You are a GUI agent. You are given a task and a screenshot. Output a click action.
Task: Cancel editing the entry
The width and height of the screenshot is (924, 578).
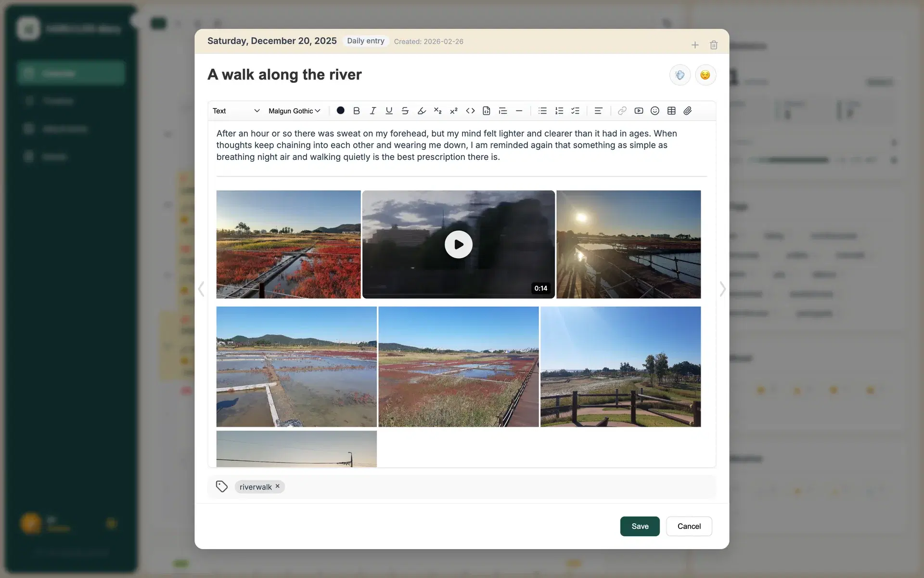click(x=689, y=526)
